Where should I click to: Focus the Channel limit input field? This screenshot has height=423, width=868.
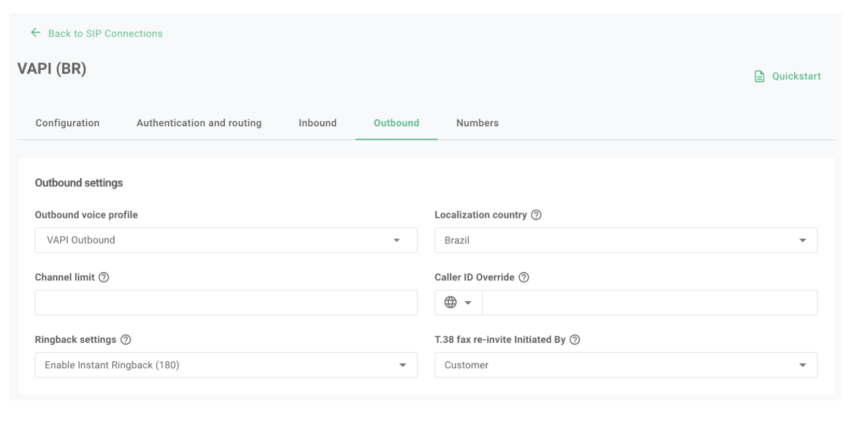[x=226, y=303]
